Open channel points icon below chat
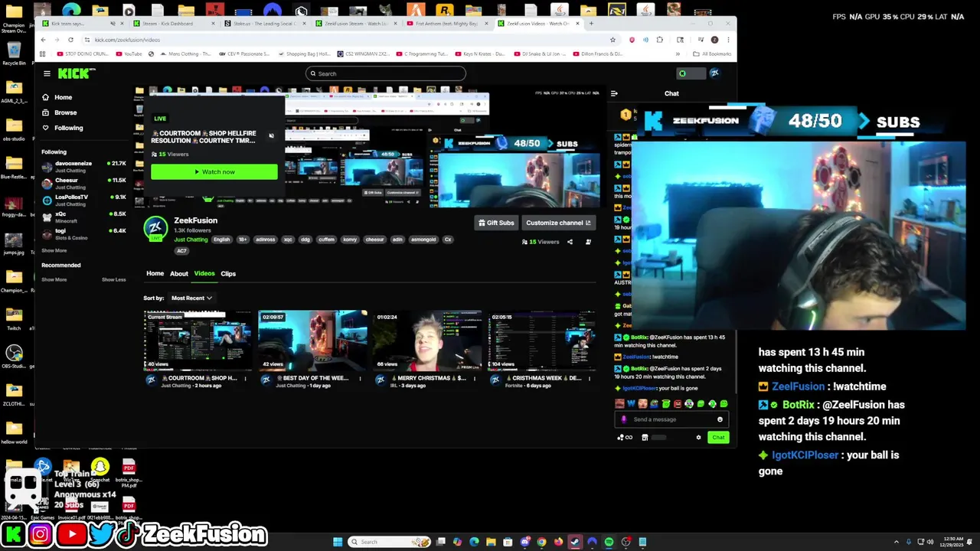Image resolution: width=980 pixels, height=551 pixels. tap(625, 438)
